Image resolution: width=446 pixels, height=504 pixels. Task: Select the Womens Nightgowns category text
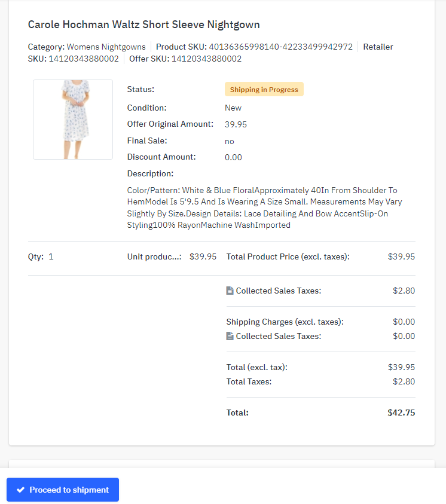coord(106,47)
